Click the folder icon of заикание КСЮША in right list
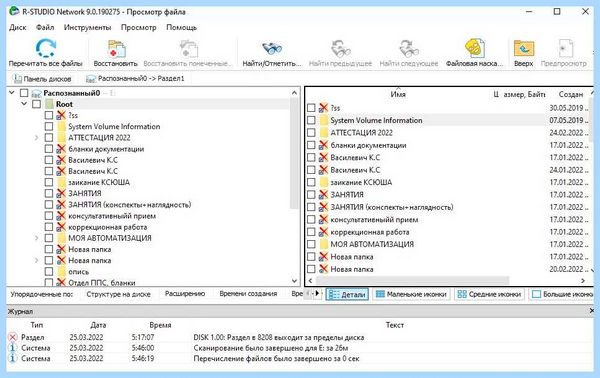 click(324, 182)
